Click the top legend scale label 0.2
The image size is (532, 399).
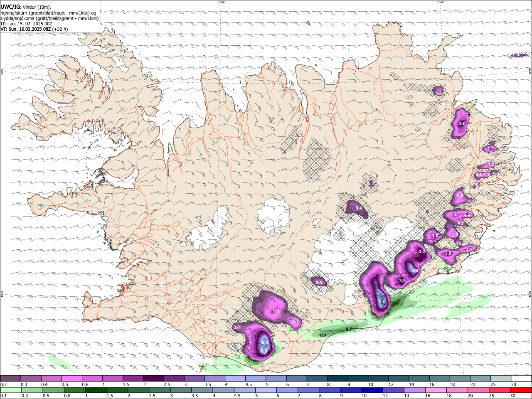4,384
